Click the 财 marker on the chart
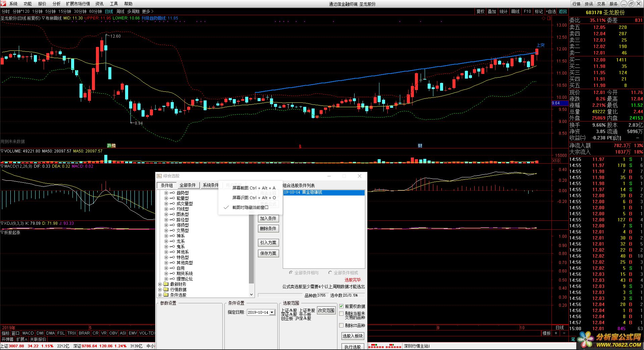 click(420, 145)
